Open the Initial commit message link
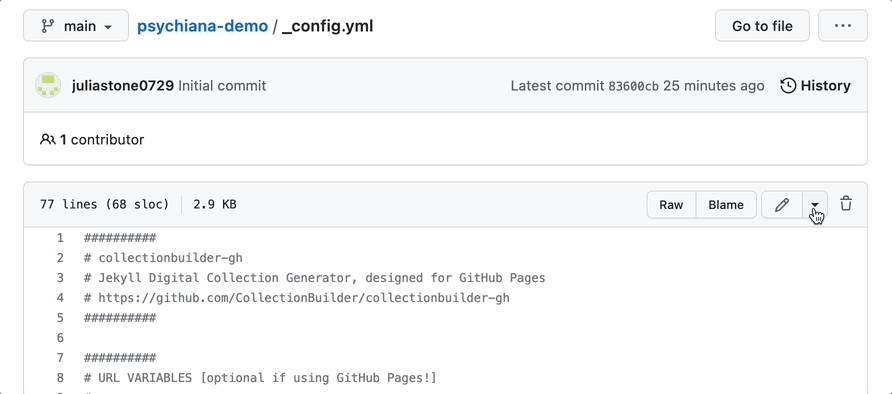This screenshot has height=394, width=892. [222, 86]
